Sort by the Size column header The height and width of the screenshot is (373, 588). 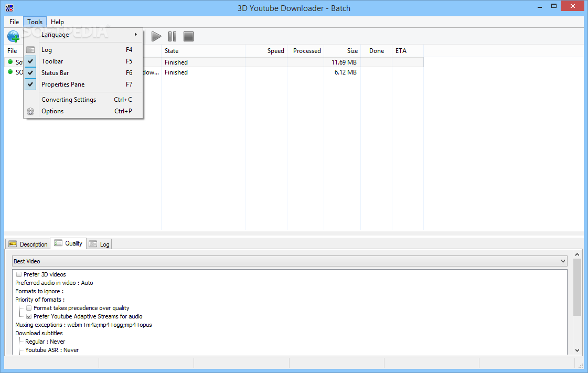click(343, 50)
